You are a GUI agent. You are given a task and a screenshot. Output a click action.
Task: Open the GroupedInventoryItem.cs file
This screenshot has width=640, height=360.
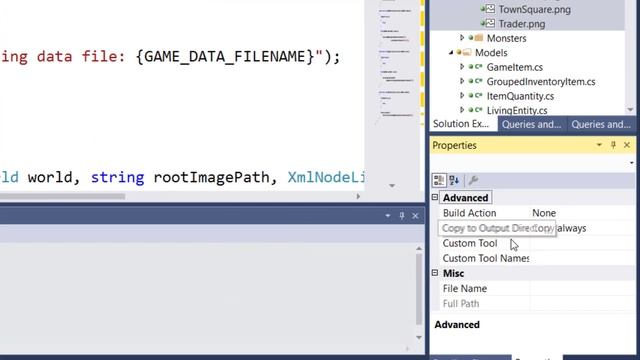541,82
